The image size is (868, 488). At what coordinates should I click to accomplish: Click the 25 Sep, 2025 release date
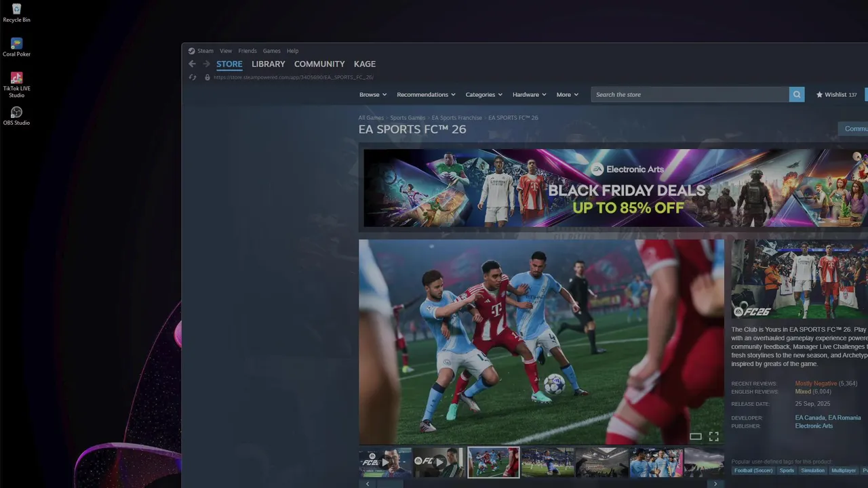(812, 404)
